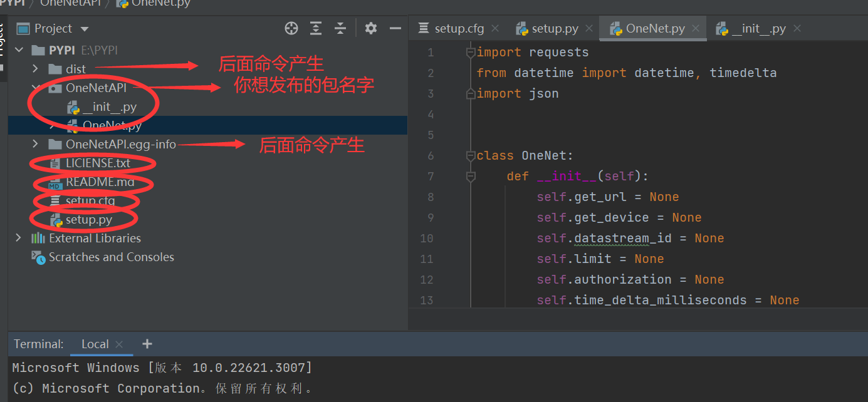Expand the OneNetAPI.egg-info folder
Image resolution: width=868 pixels, height=402 pixels.
coord(35,145)
